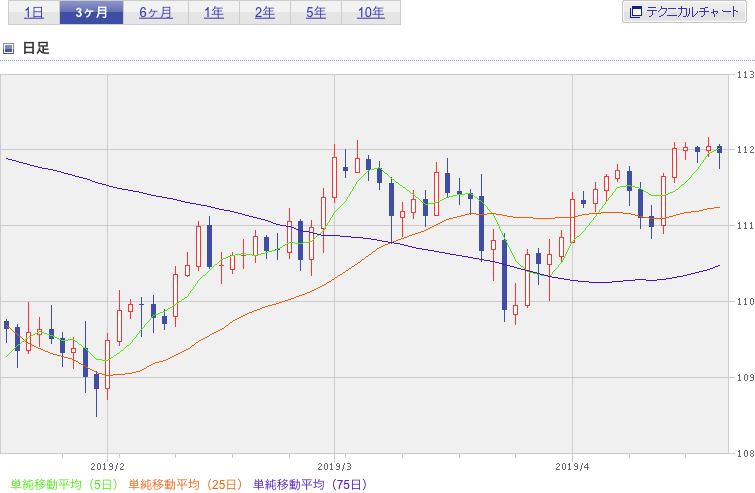Click the 2019/3 date axis label

point(335,467)
